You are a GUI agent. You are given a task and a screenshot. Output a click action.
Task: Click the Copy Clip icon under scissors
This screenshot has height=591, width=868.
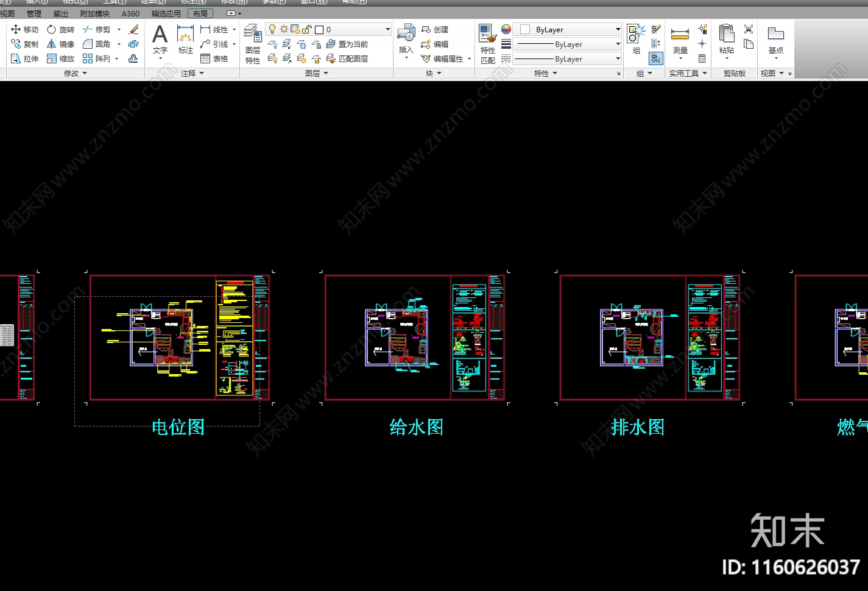[749, 44]
